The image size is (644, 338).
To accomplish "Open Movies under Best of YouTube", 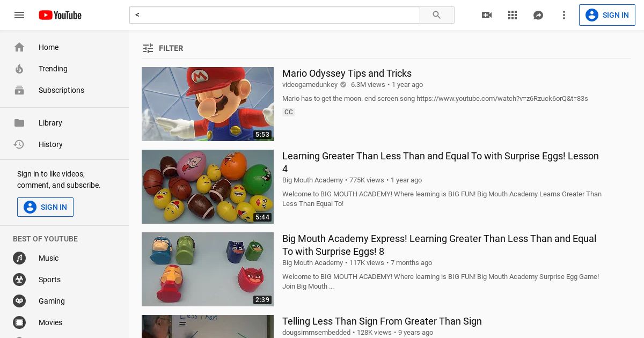I will point(64,322).
